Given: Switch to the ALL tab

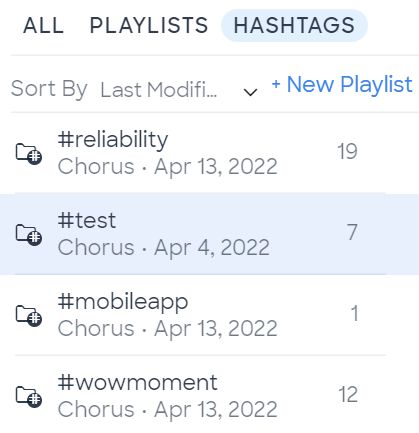Looking at the screenshot, I should 43,25.
